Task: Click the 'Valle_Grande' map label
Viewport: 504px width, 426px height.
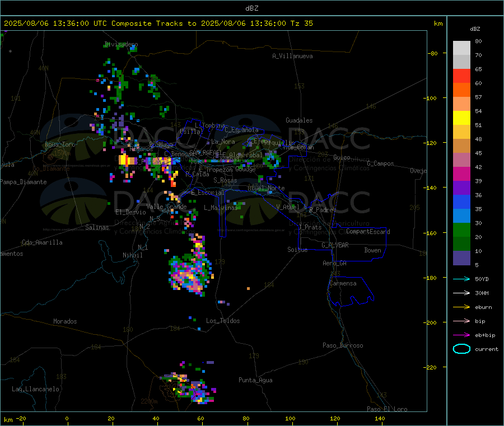Action: tap(166, 206)
